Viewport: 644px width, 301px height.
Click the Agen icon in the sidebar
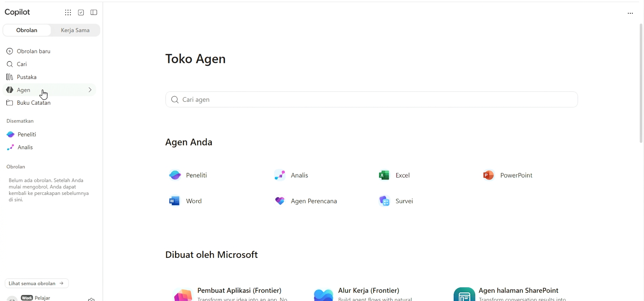[x=10, y=90]
